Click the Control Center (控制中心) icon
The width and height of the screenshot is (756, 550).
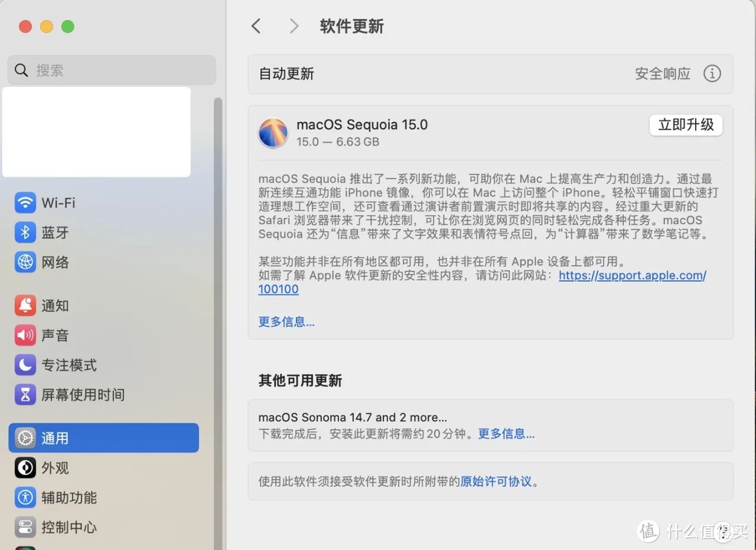click(25, 527)
